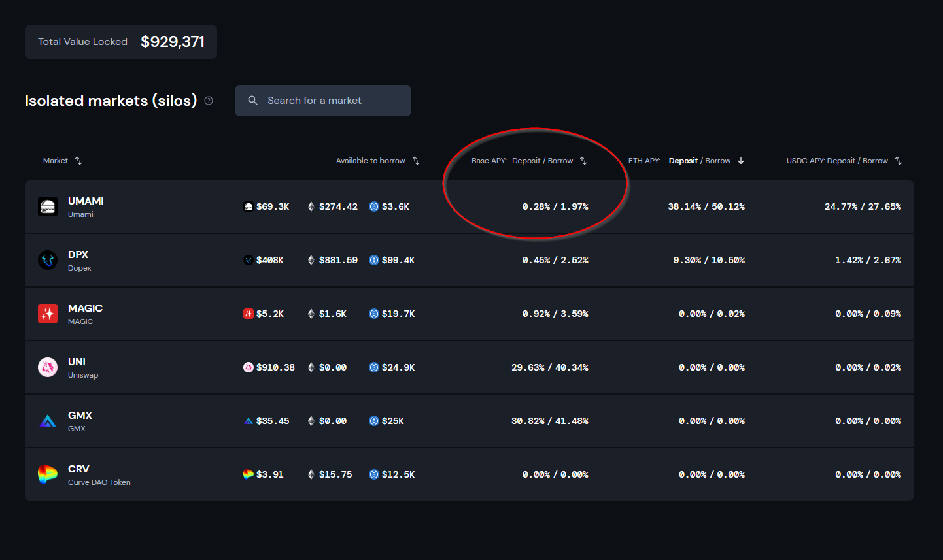Click the Curve DAO Token subtitle
Viewport: 943px width, 560px height.
pos(99,482)
